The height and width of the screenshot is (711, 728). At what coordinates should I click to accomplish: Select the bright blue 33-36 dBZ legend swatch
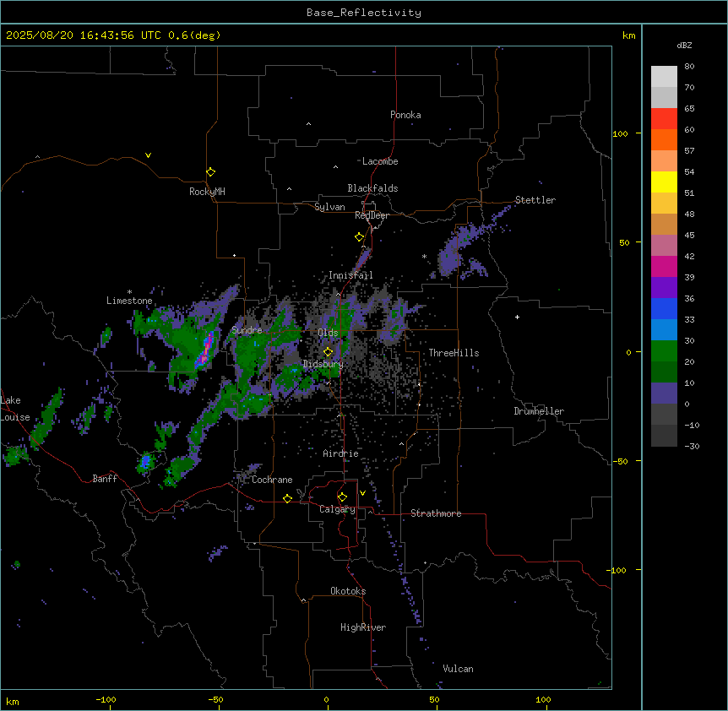click(x=664, y=308)
